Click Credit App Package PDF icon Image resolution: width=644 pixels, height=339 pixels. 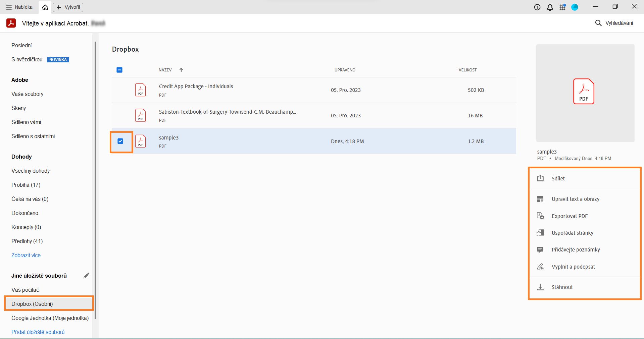point(141,90)
